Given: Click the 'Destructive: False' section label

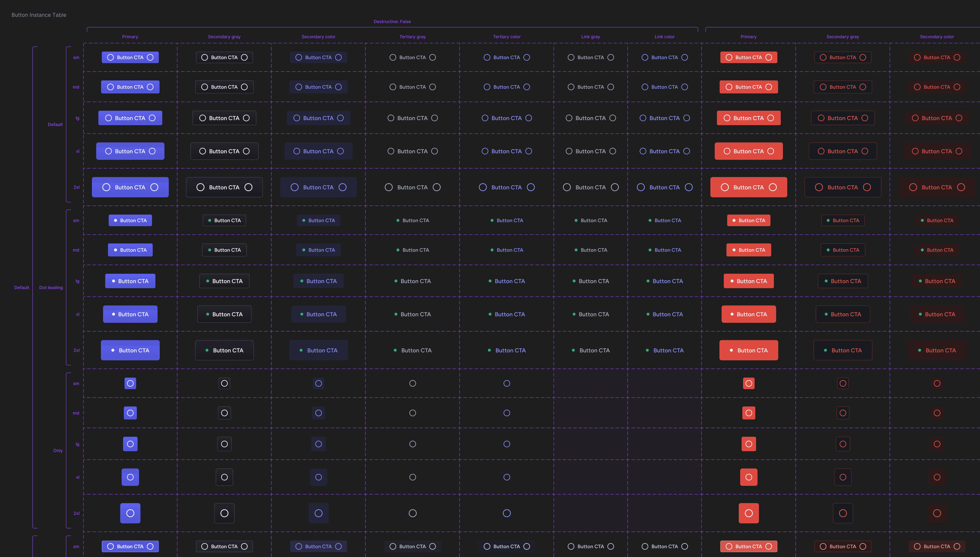Looking at the screenshot, I should pos(392,21).
